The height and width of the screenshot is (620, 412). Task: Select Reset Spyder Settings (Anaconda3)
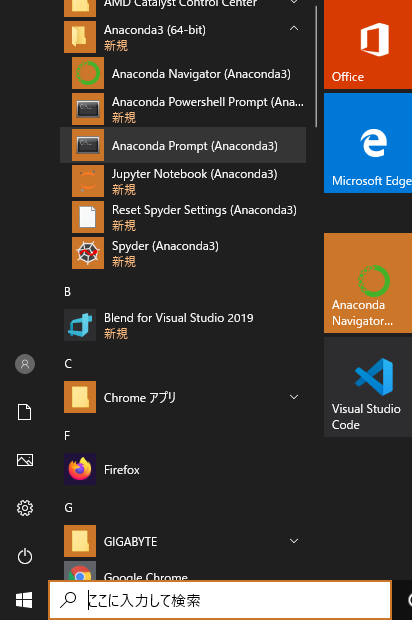183,217
